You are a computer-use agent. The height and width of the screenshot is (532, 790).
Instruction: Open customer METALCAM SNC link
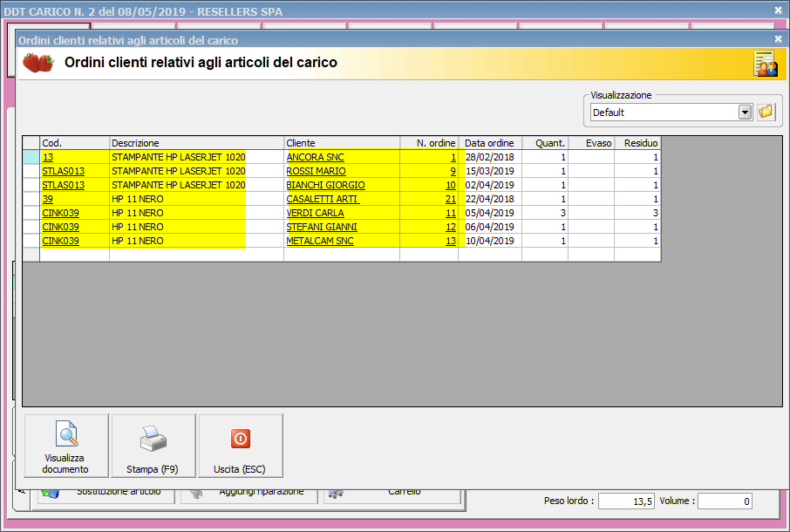pyautogui.click(x=320, y=241)
